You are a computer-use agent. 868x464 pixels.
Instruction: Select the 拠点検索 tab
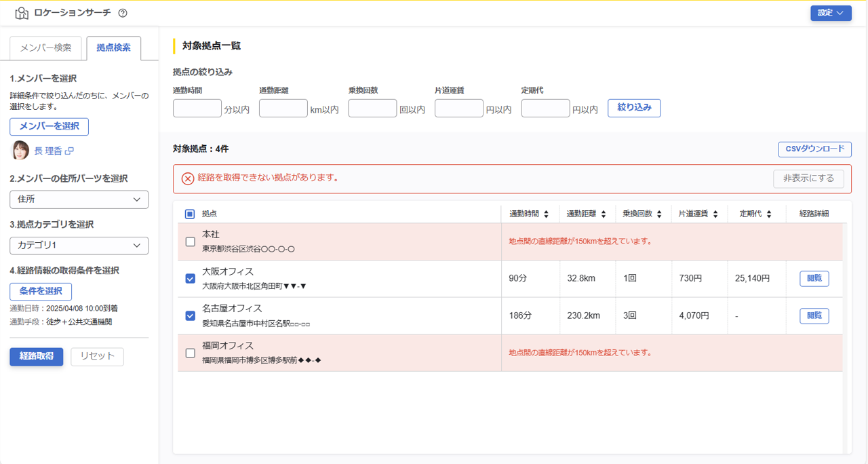click(x=114, y=48)
